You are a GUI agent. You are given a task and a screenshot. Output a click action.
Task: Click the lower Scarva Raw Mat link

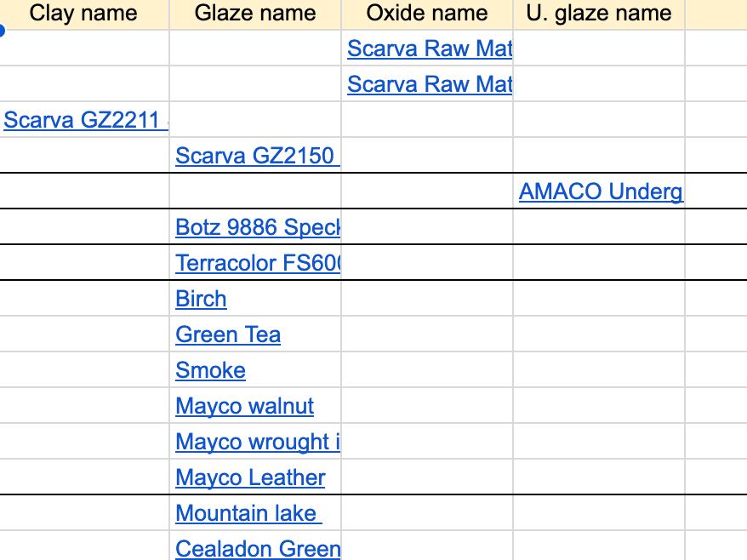click(430, 84)
